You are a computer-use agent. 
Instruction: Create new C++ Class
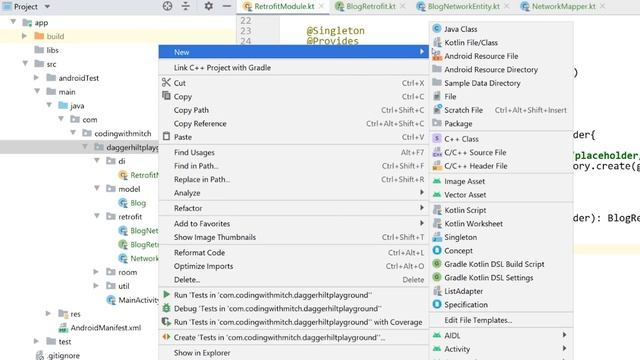pos(501,139)
